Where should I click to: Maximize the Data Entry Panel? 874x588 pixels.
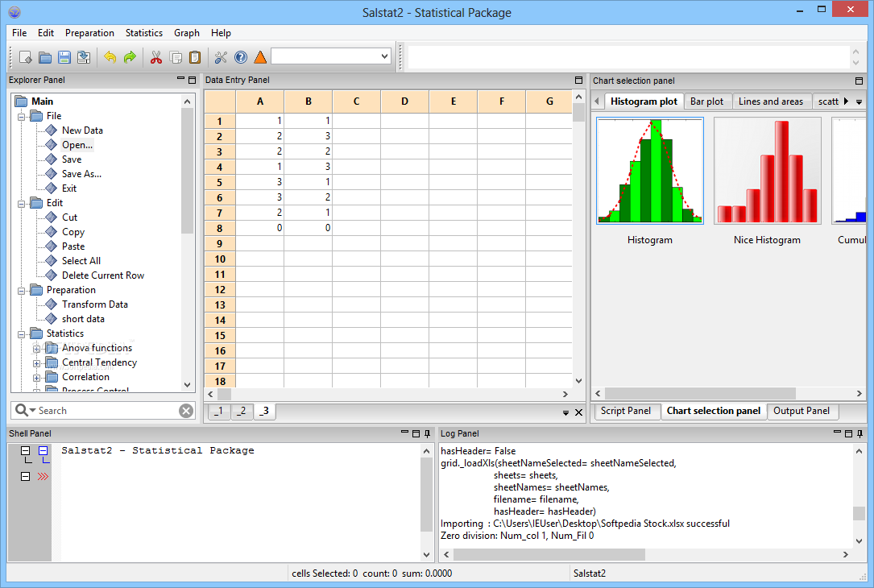coord(578,81)
